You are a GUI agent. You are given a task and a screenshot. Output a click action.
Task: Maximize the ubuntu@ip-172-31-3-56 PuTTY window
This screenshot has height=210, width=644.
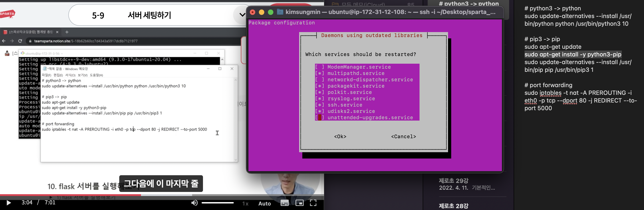coord(207,53)
